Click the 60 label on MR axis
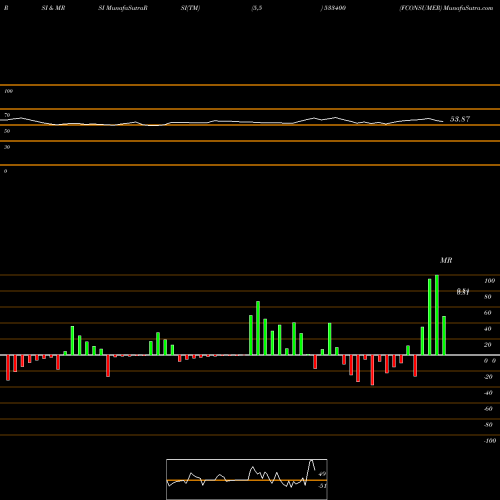 [488, 313]
